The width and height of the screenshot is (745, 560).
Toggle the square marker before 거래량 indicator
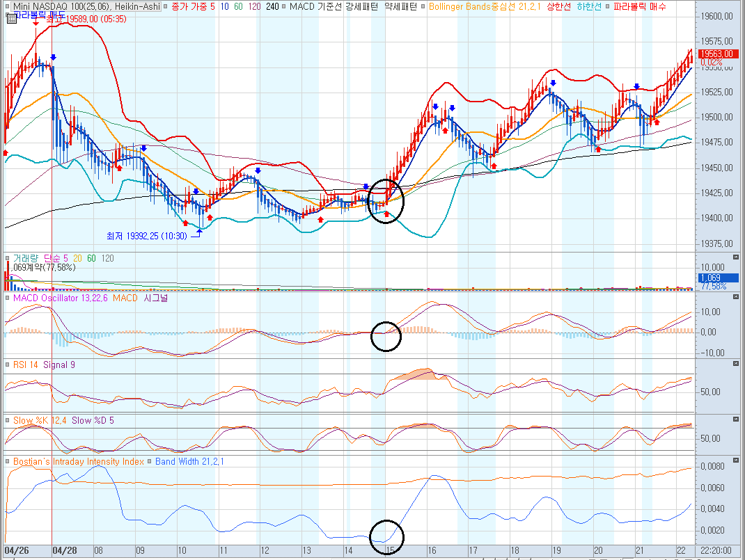click(x=7, y=258)
